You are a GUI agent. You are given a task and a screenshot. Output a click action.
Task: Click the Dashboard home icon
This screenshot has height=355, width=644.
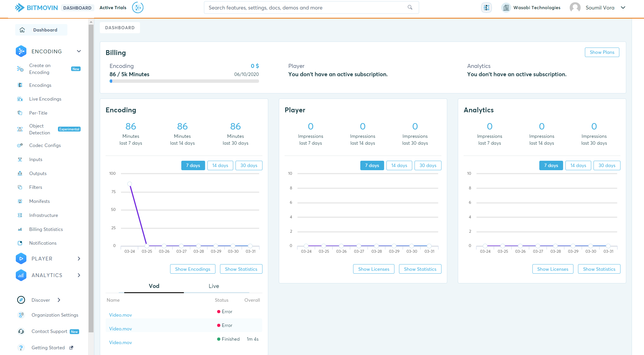pyautogui.click(x=22, y=30)
